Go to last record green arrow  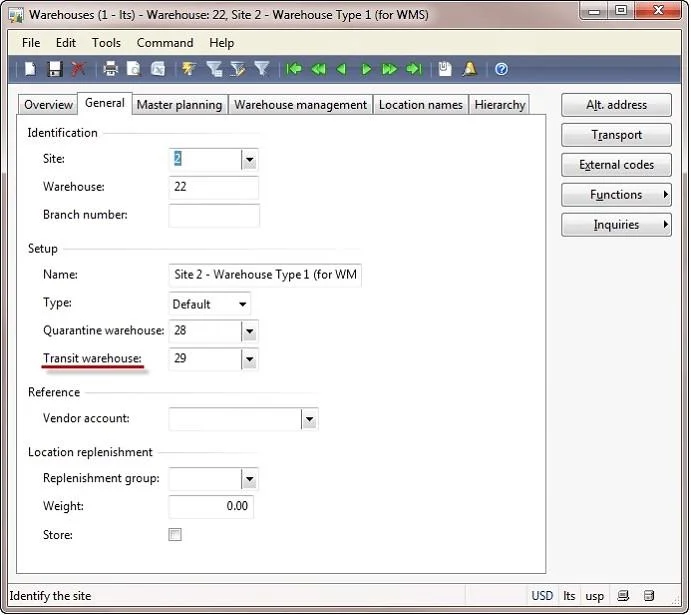[414, 69]
